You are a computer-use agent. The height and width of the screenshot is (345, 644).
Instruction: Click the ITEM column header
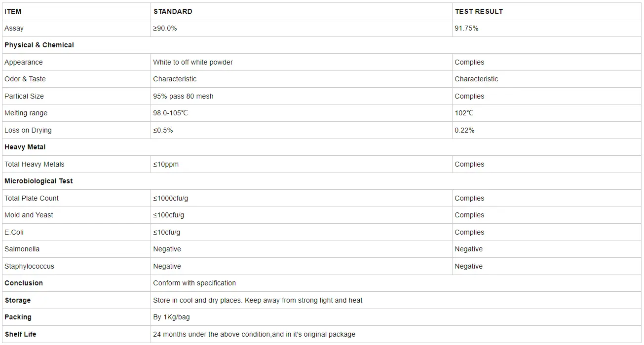click(13, 11)
